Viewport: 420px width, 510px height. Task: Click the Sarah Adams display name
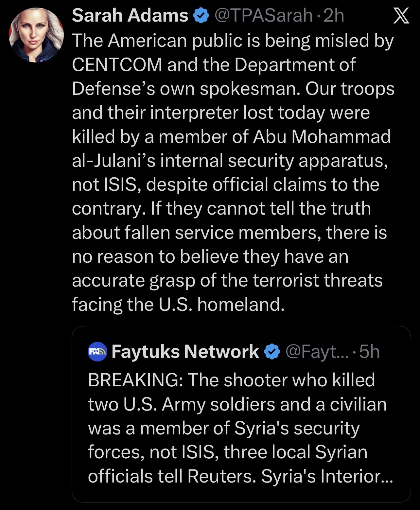point(130,15)
